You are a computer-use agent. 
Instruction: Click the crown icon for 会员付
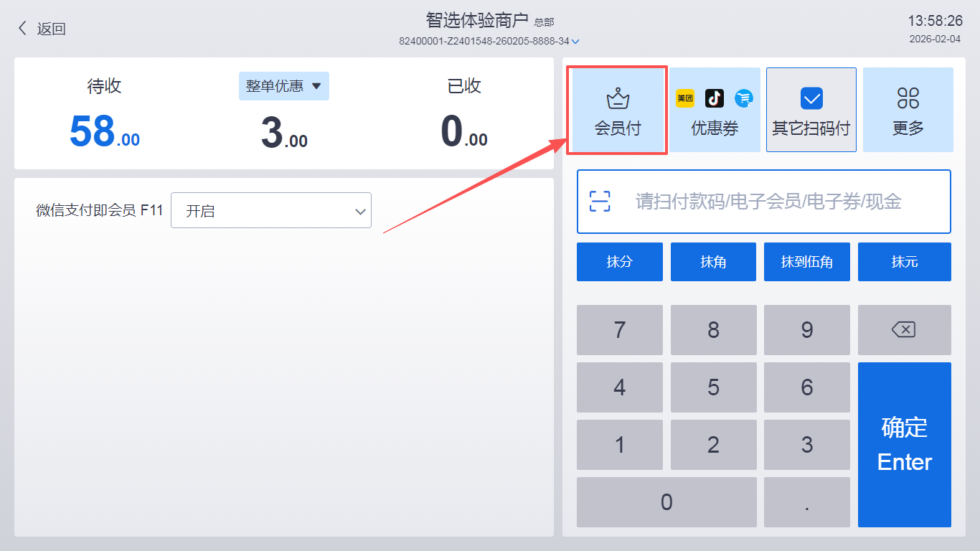pos(618,98)
